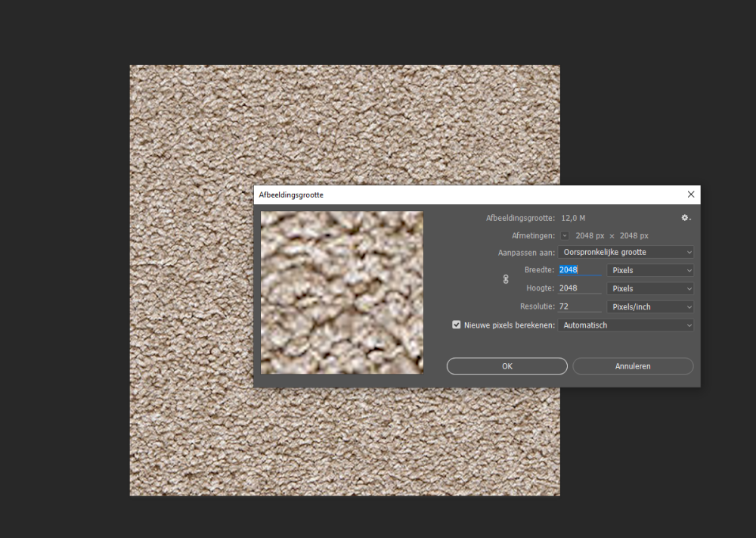The width and height of the screenshot is (756, 538).
Task: Open the gear settings menu in dialog
Action: click(685, 218)
